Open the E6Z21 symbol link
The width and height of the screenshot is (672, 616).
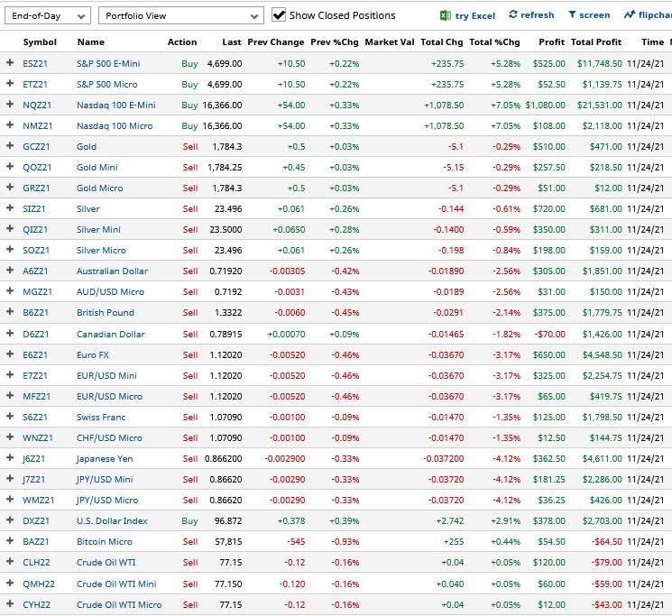pos(36,354)
